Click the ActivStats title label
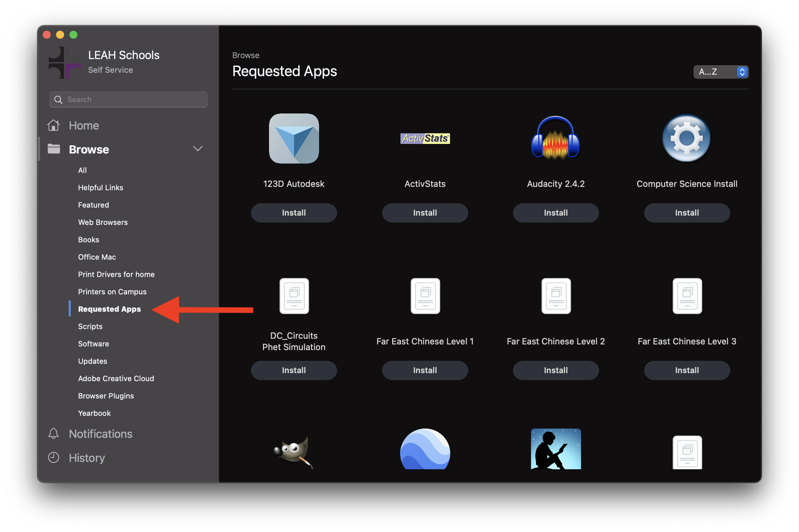 425,184
